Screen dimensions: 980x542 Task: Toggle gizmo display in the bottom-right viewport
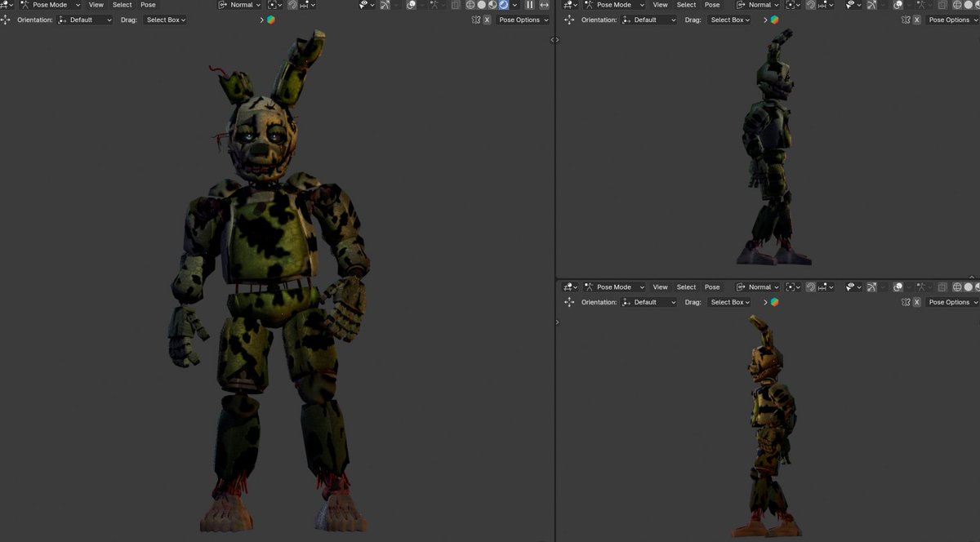pos(872,287)
